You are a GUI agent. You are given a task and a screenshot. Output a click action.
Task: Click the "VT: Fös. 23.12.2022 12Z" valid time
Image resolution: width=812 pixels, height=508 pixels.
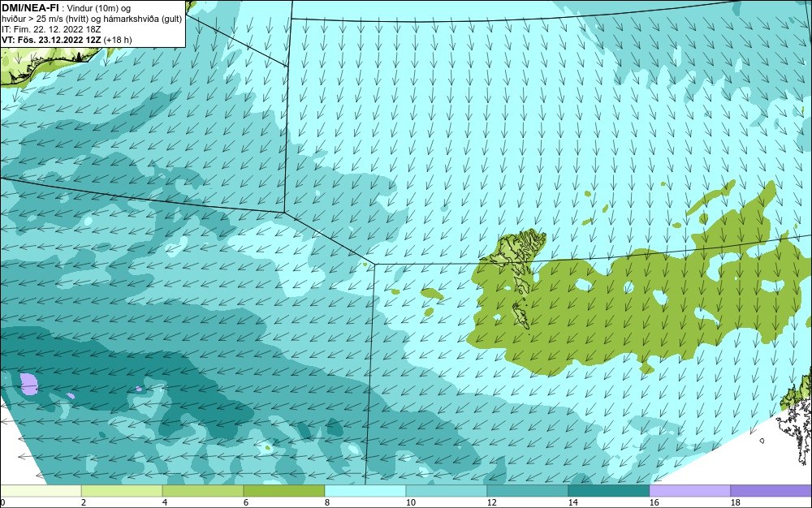tap(51, 40)
